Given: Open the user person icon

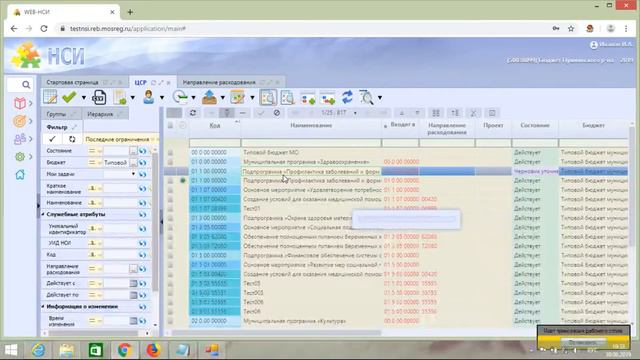Looking at the screenshot, I should [x=149, y=97].
